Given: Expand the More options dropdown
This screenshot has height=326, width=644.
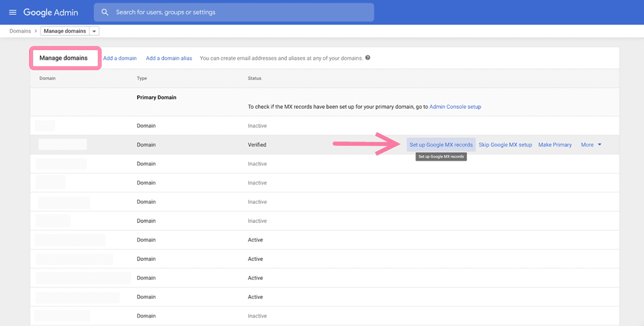Looking at the screenshot, I should pos(591,145).
